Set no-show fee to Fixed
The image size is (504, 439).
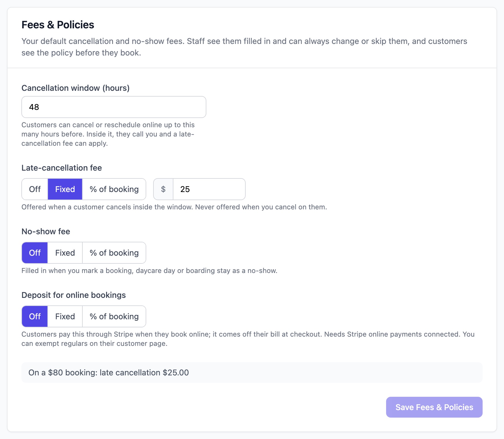(x=65, y=253)
